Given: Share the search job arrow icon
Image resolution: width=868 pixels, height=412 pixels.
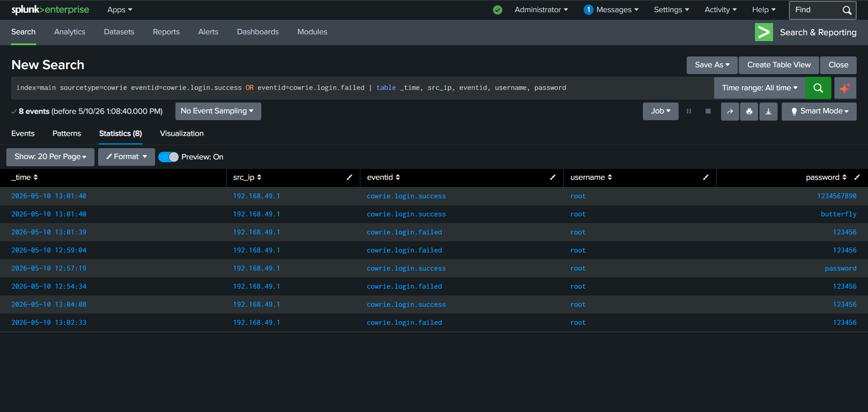Looking at the screenshot, I should pos(730,112).
